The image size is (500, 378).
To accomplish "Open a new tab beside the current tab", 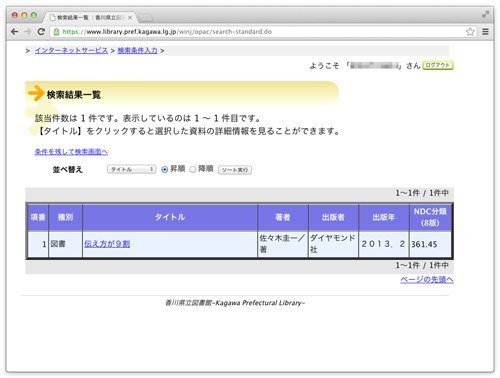I will 145,17.
